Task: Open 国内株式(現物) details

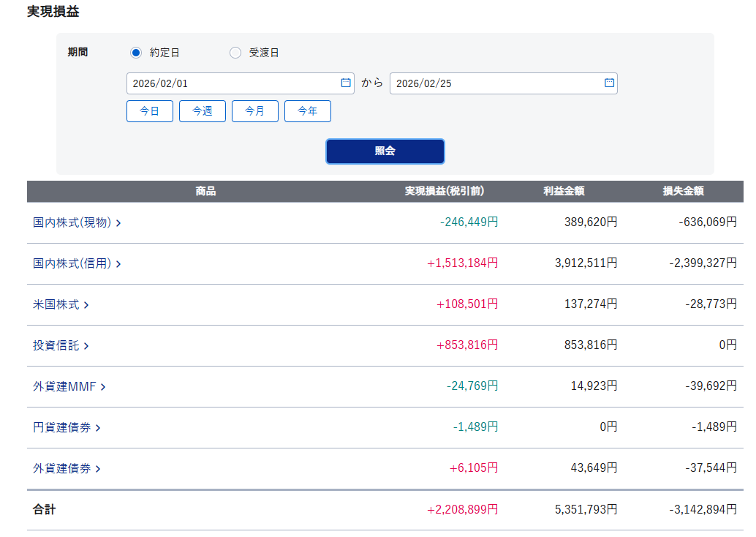Action: [x=76, y=222]
